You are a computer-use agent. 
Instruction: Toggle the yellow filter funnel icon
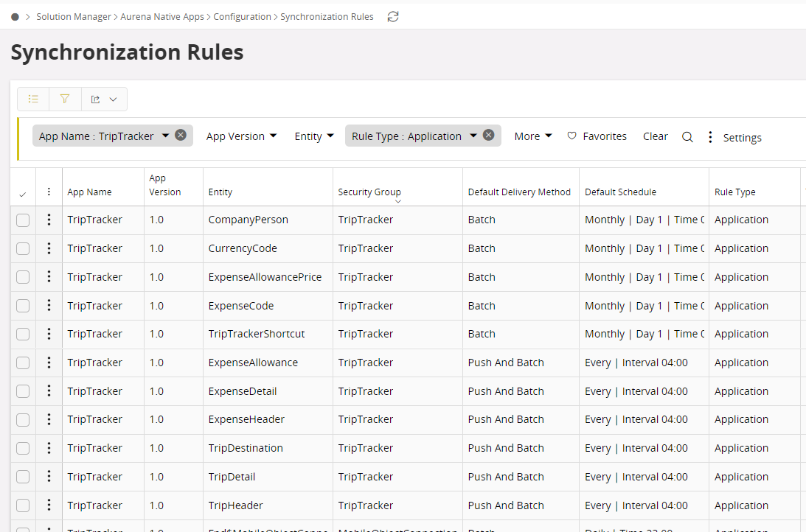pos(65,99)
